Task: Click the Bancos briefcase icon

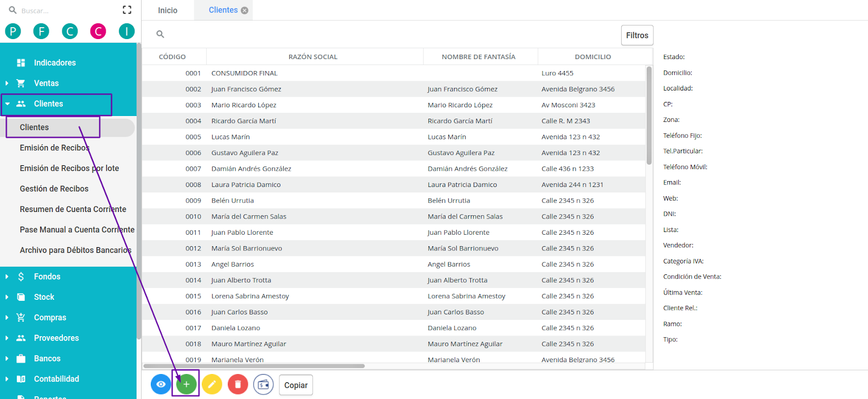Action: coord(21,358)
